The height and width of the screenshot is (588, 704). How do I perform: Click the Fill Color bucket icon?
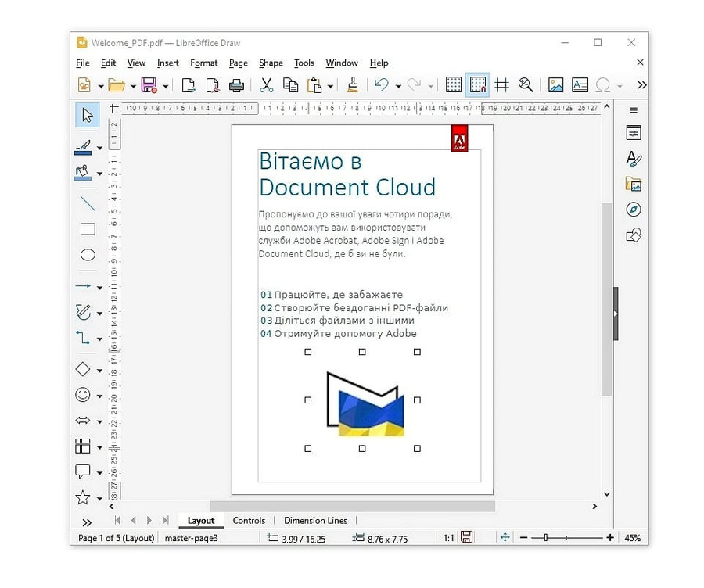click(83, 173)
